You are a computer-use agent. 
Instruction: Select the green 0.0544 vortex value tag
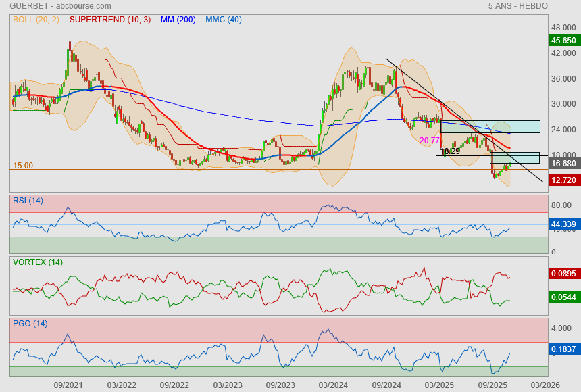pos(564,297)
